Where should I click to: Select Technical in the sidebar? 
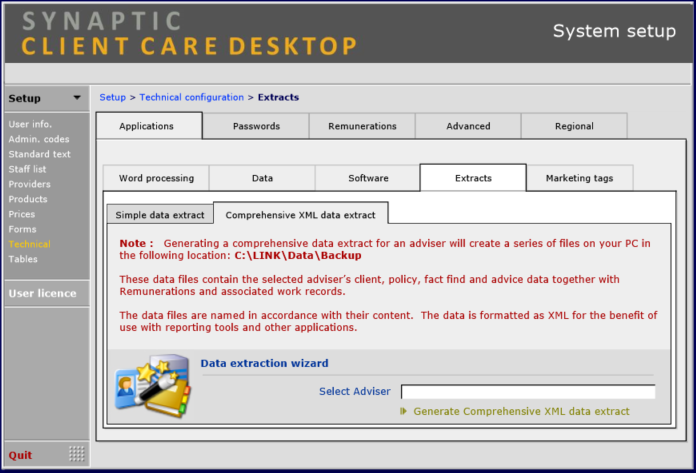(29, 244)
